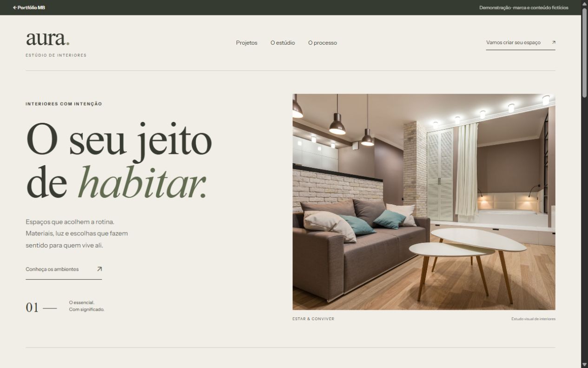588x368 pixels.
Task: Click the '01' section number
Action: click(x=32, y=308)
